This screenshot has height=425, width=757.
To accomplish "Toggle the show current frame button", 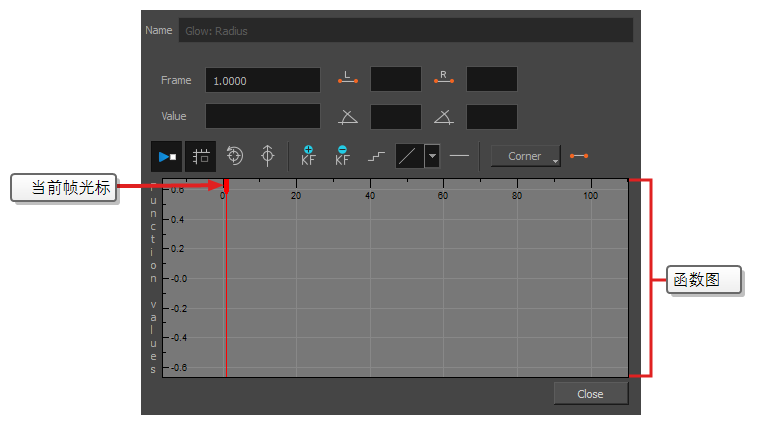I will [x=165, y=156].
